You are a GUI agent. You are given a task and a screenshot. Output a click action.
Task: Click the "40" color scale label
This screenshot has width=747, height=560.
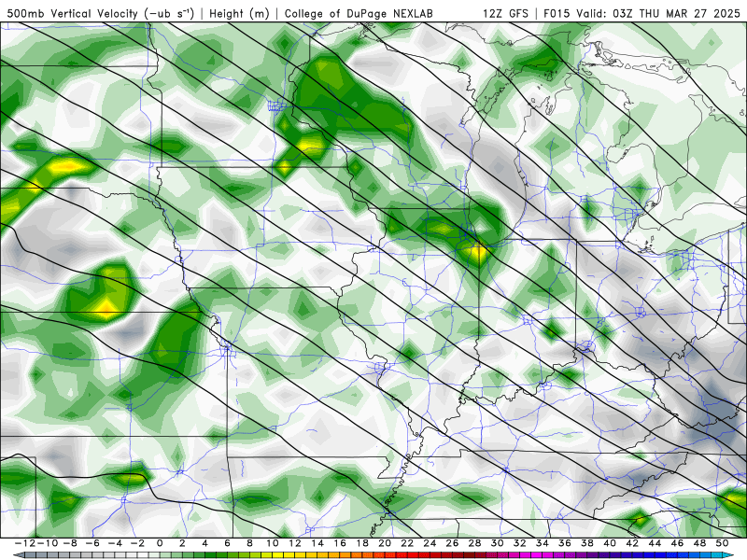[x=610, y=543]
